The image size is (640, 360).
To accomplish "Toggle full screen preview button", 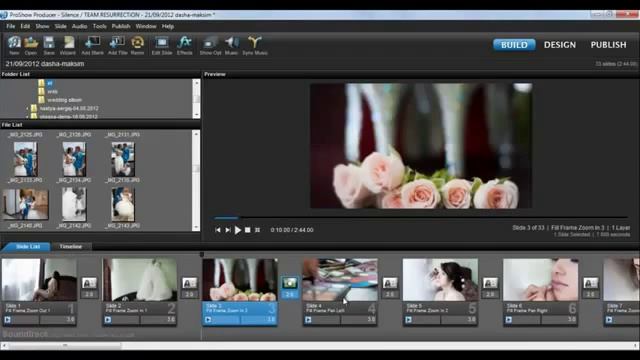I will click(x=258, y=230).
